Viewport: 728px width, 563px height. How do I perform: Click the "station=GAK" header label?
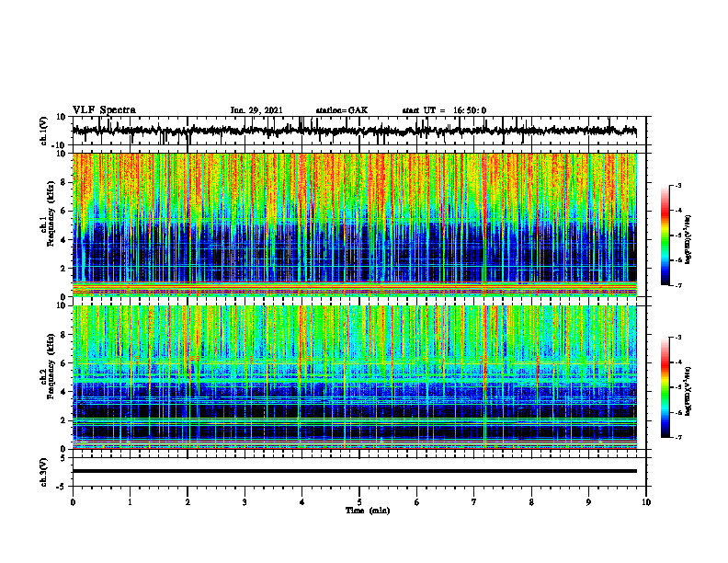click(342, 110)
